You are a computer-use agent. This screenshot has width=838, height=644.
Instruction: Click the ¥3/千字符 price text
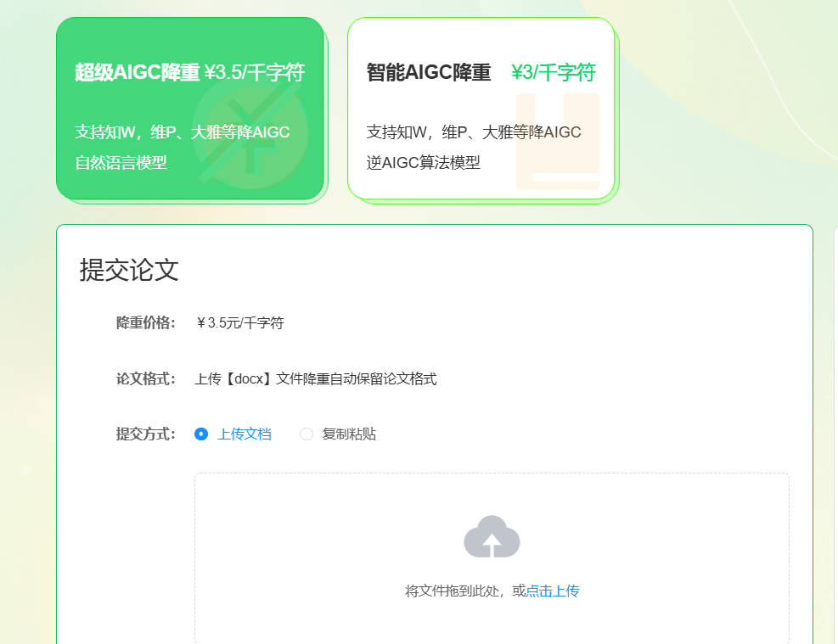553,72
